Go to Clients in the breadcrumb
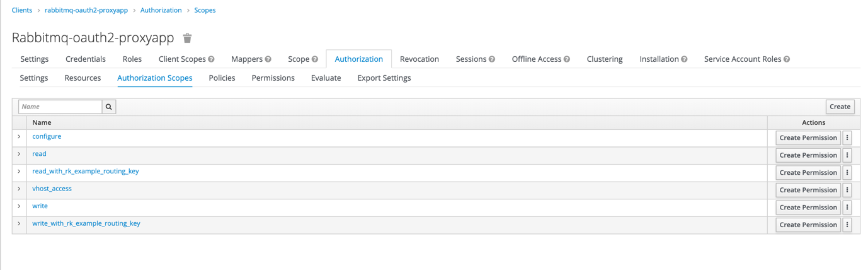The width and height of the screenshot is (868, 270). pos(22,10)
